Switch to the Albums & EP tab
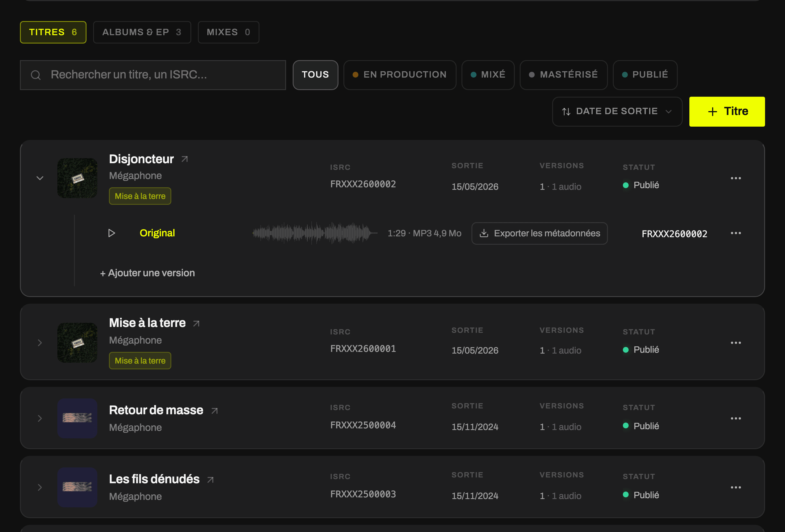This screenshot has height=532, width=785. click(x=142, y=32)
